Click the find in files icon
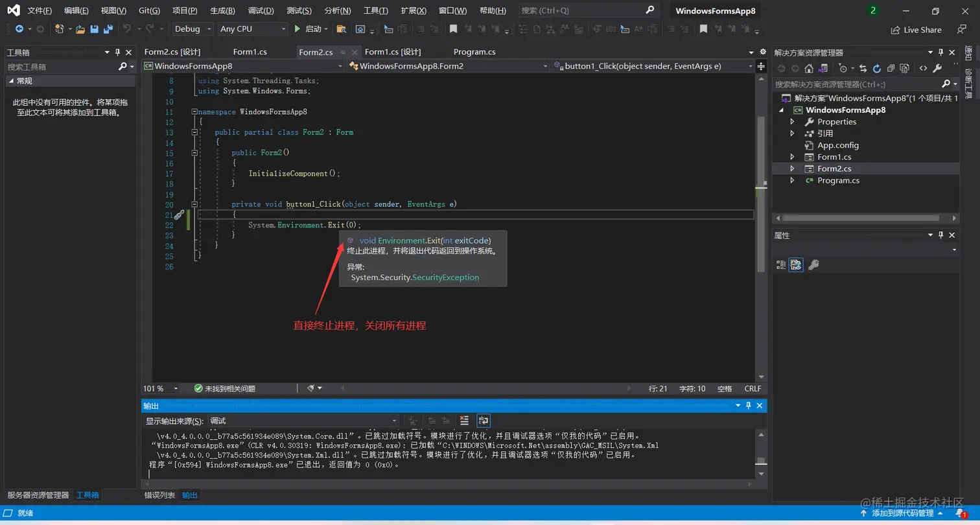The image size is (980, 525). coord(341,29)
